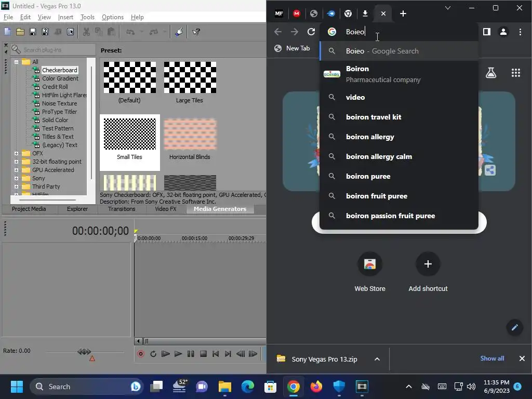Click the Cut scissors icon

point(87,32)
